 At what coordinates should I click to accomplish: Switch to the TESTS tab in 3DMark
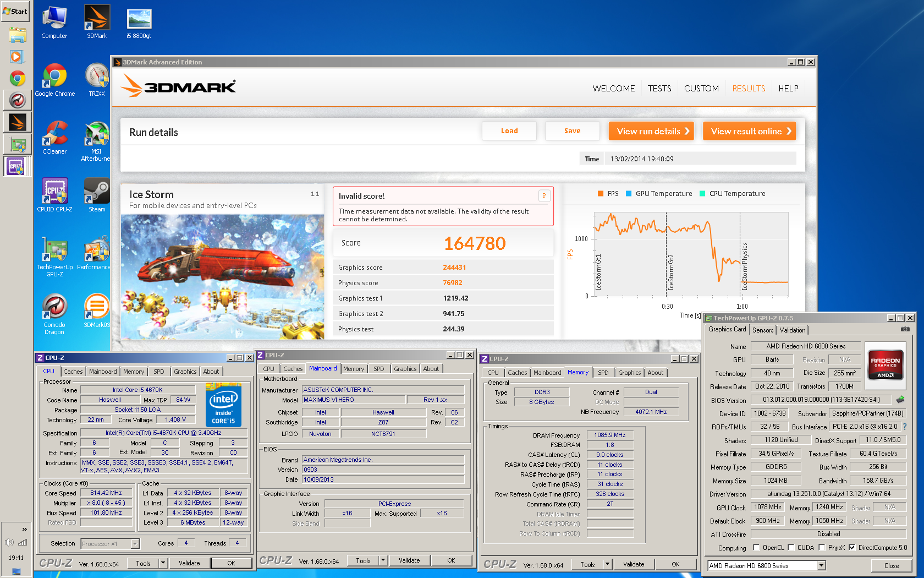[x=659, y=88]
